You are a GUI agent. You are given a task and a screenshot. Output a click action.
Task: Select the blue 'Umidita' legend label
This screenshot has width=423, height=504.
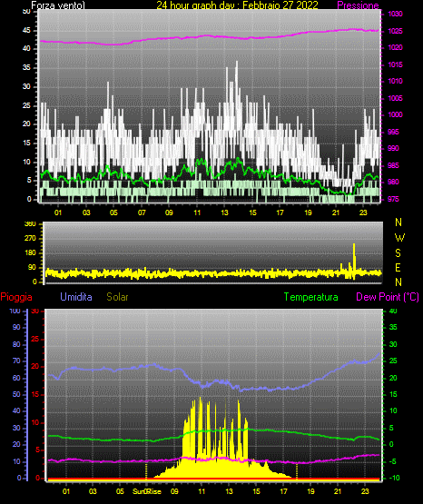[76, 297]
